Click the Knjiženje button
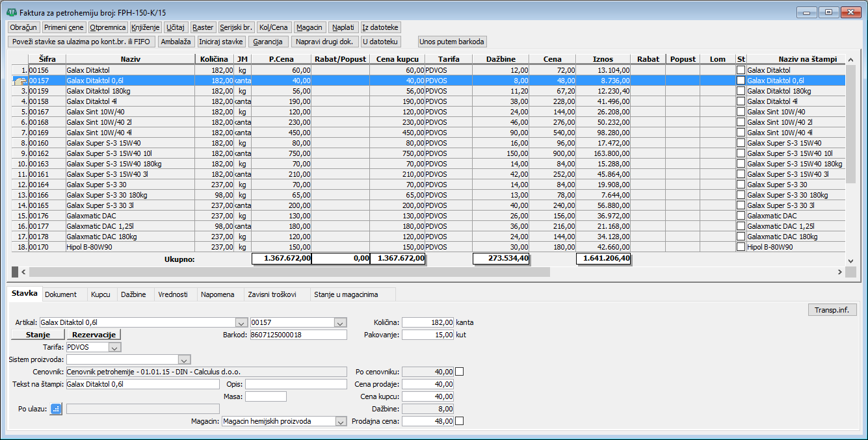868x440 pixels. (x=146, y=27)
